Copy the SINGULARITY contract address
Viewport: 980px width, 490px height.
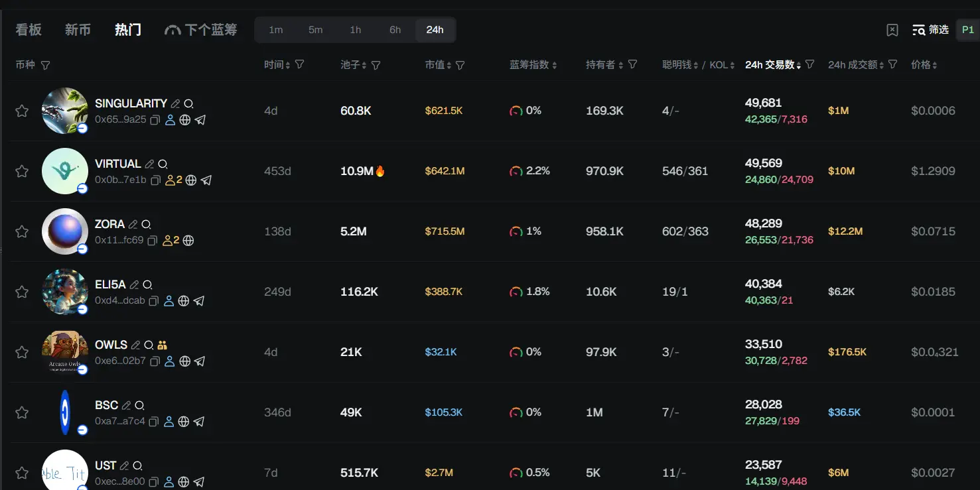pos(155,120)
